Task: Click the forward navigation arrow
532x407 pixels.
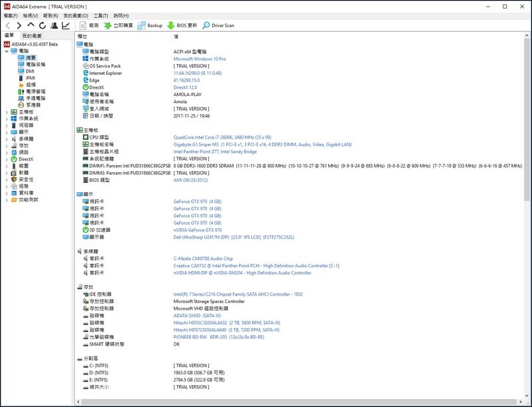Action: coord(19,25)
